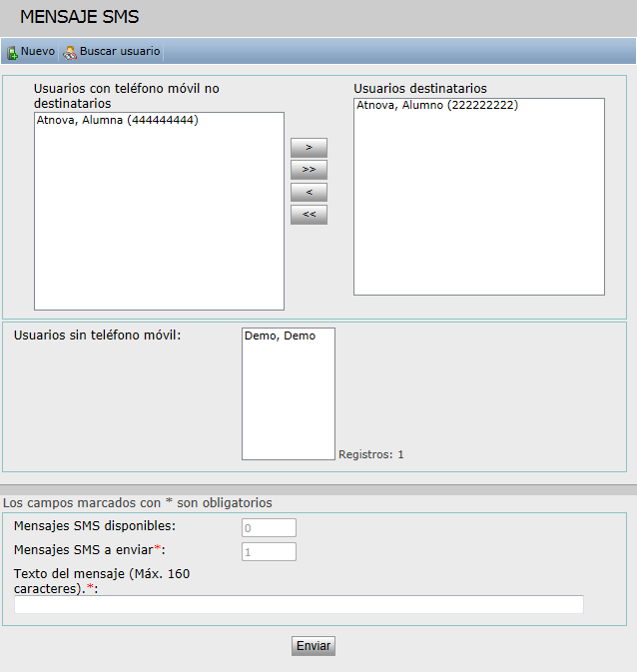Click the Usuarios destinatarios heading
Viewport: 637px width, 672px height.
[x=420, y=88]
